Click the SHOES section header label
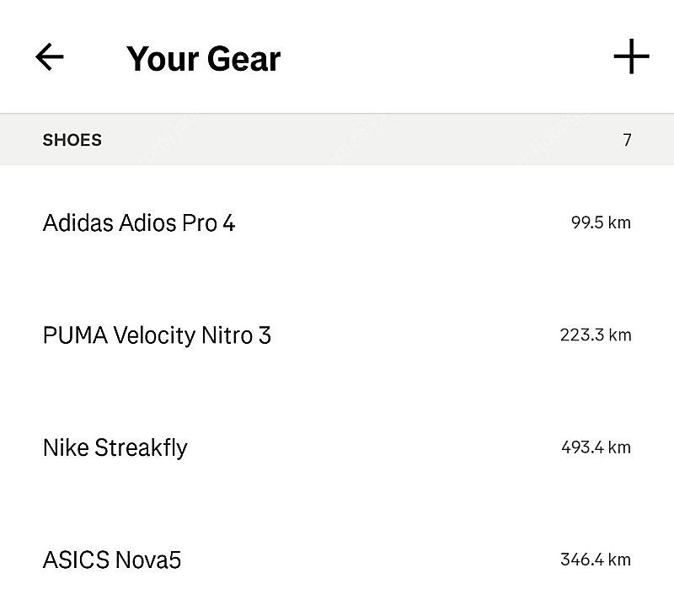Screen dimensions: 674x616 point(72,140)
